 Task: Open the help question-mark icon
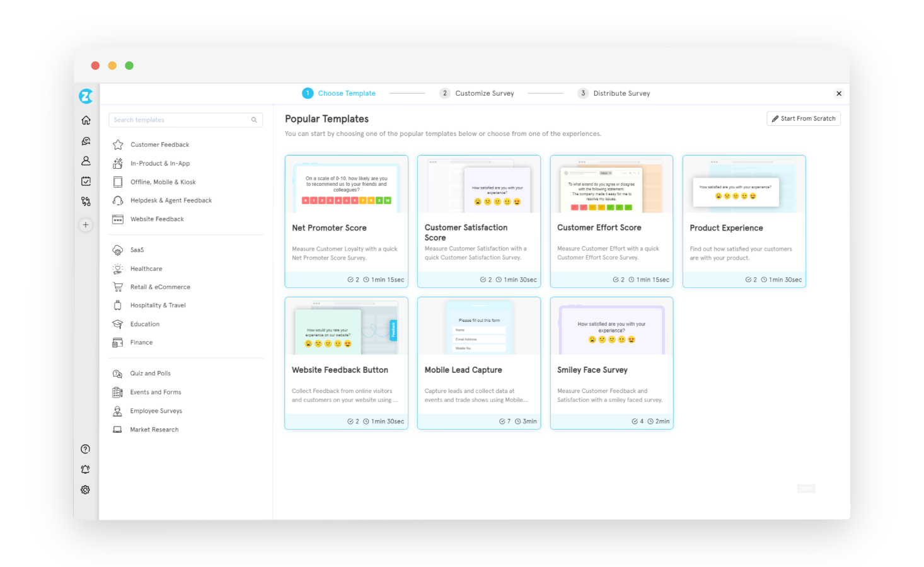[86, 449]
